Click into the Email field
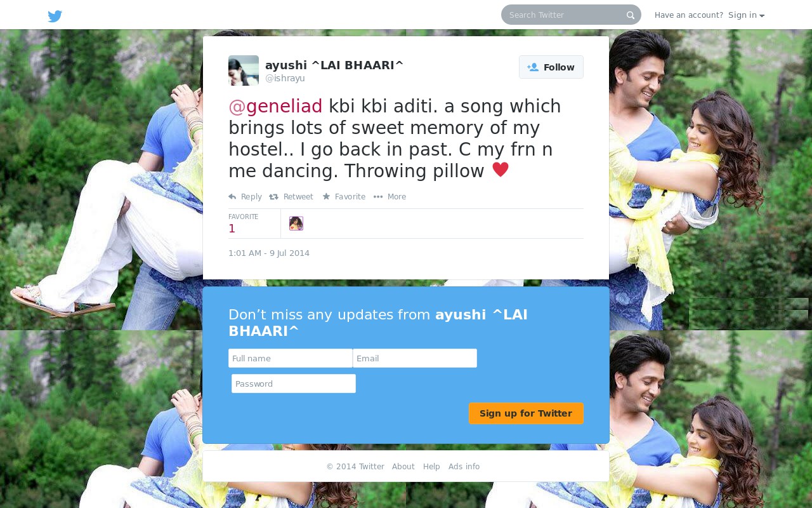812x508 pixels. point(415,358)
